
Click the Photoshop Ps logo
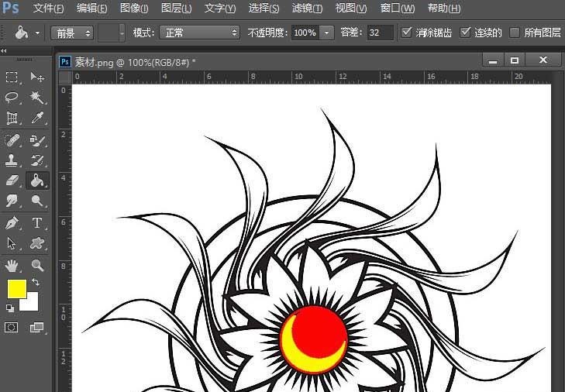[10, 7]
